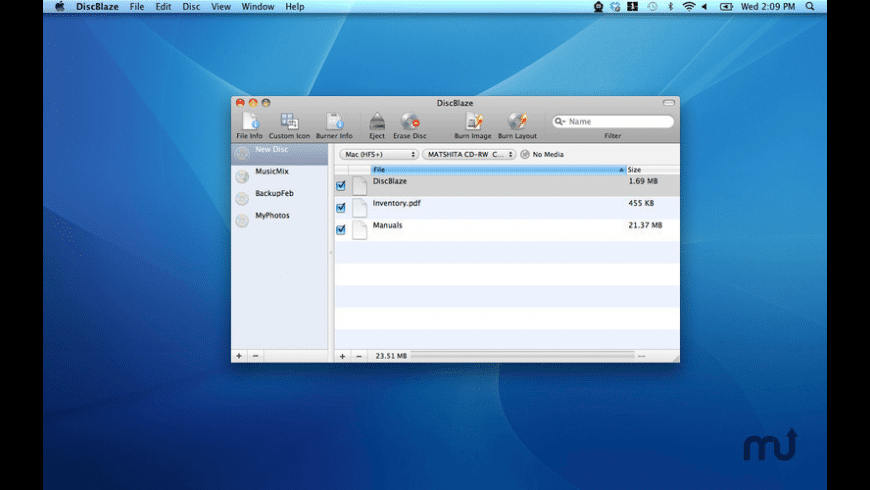870x490 pixels.
Task: Select BackupFeb disc layout
Action: (x=280, y=198)
